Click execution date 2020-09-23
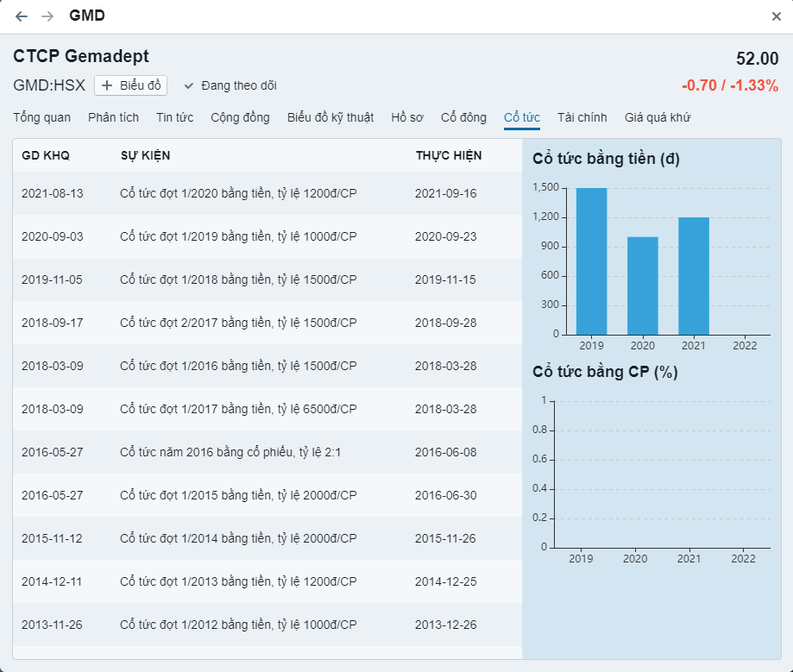This screenshot has width=793, height=672. click(x=445, y=236)
